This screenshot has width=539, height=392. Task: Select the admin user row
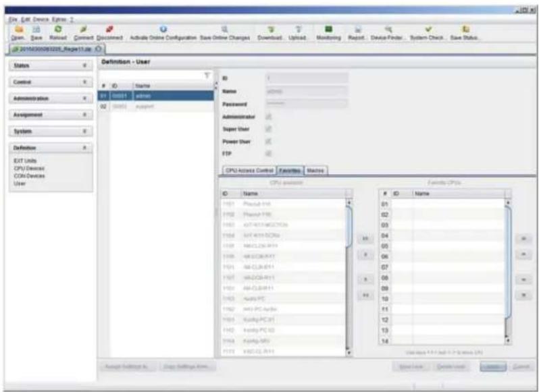(x=156, y=96)
